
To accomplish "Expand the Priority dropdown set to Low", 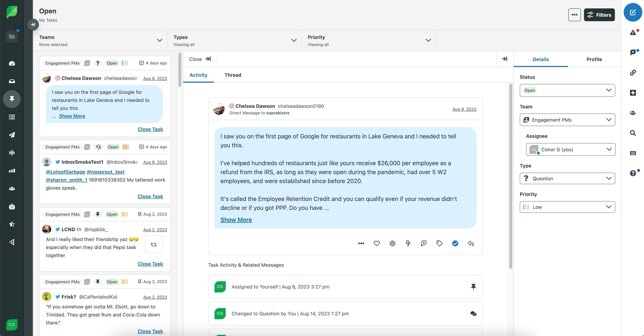I will pyautogui.click(x=567, y=207).
